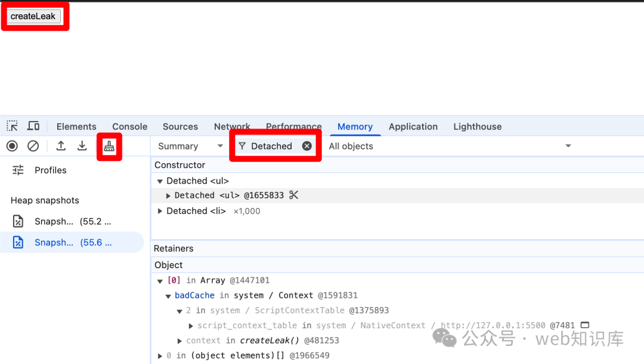This screenshot has width=644, height=364.
Task: Click the createLeak button
Action: click(33, 17)
